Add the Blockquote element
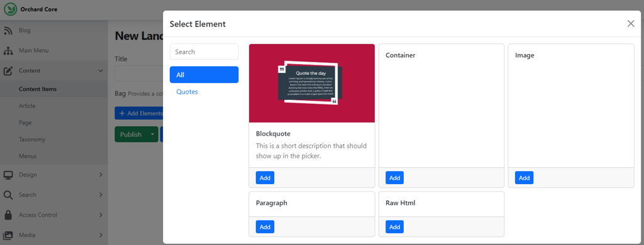The height and width of the screenshot is (245, 644). click(x=265, y=178)
